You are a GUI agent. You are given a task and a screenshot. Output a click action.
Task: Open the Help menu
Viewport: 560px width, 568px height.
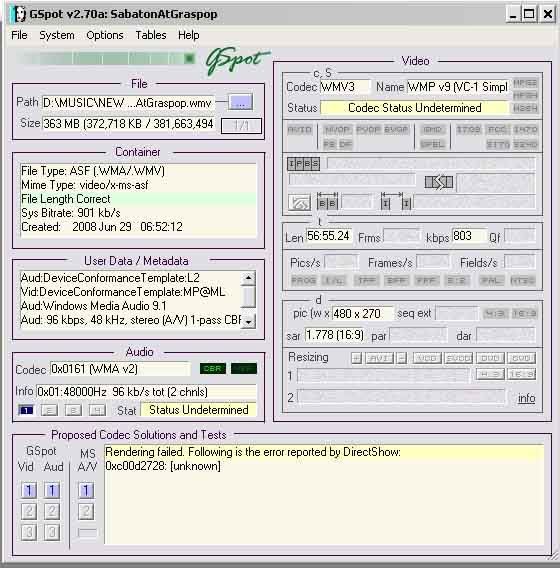coord(188,35)
